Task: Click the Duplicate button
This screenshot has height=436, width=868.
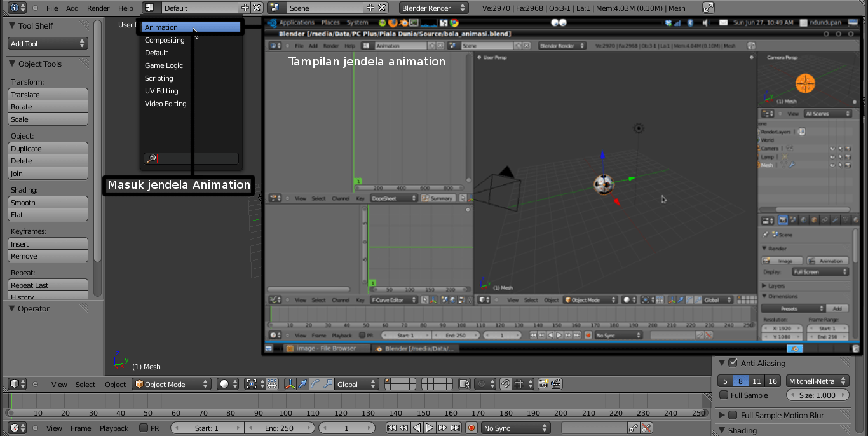Action: 48,149
